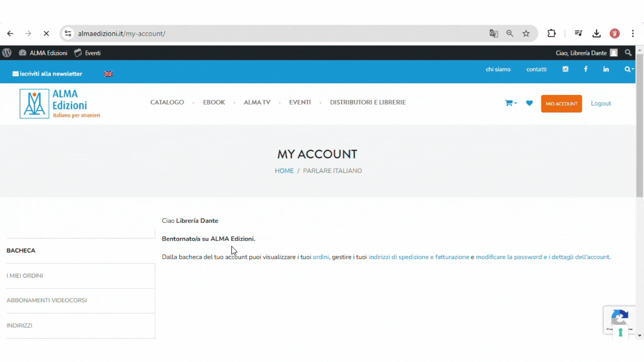This screenshot has width=644, height=362.
Task: Open ALMA Edizioni admin bar item
Action: pos(43,53)
